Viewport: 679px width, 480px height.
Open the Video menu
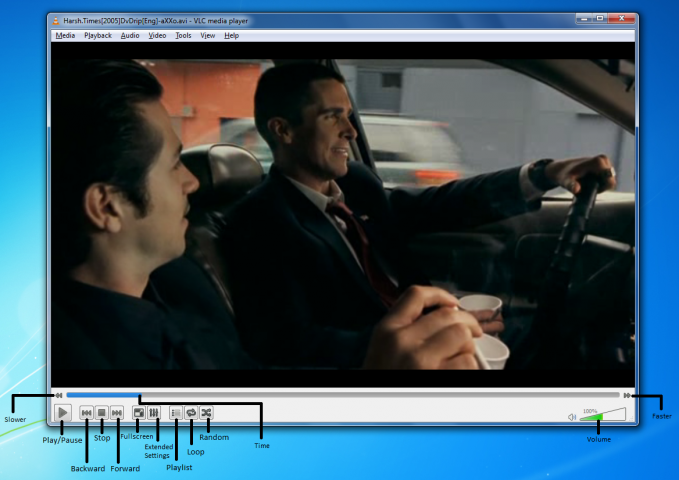point(157,36)
